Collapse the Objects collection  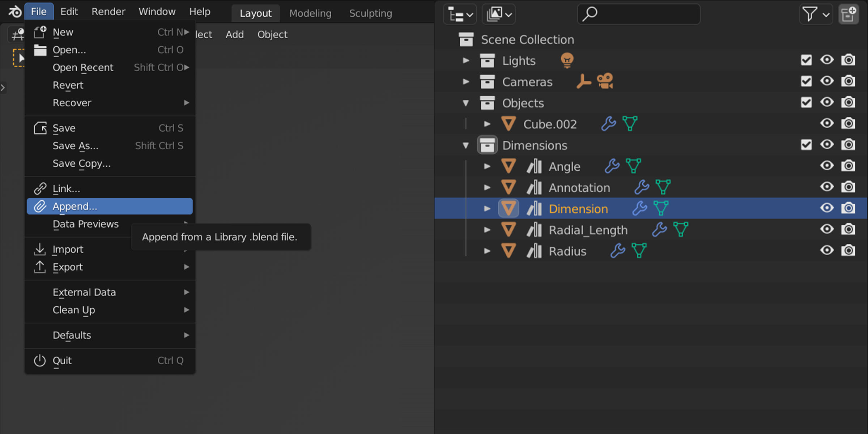point(466,103)
